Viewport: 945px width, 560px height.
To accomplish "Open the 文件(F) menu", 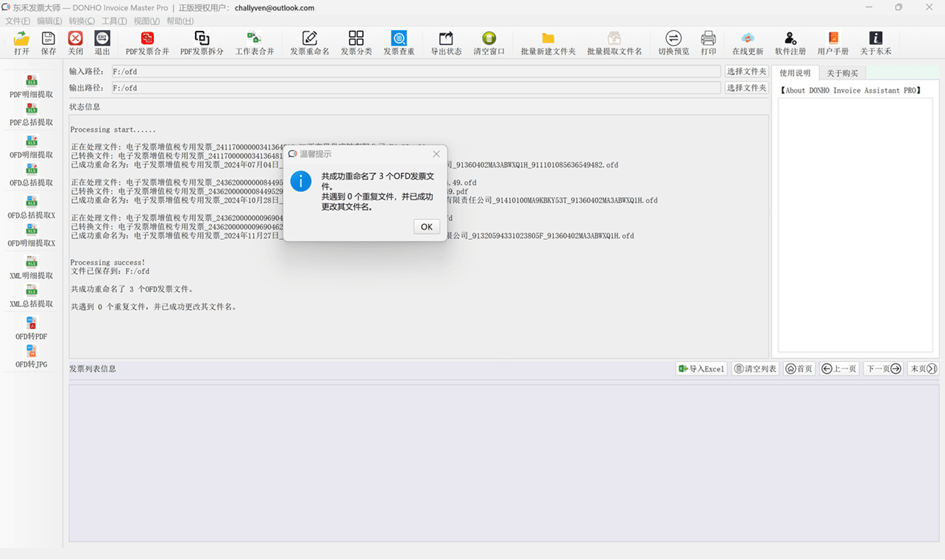I will pos(18,21).
